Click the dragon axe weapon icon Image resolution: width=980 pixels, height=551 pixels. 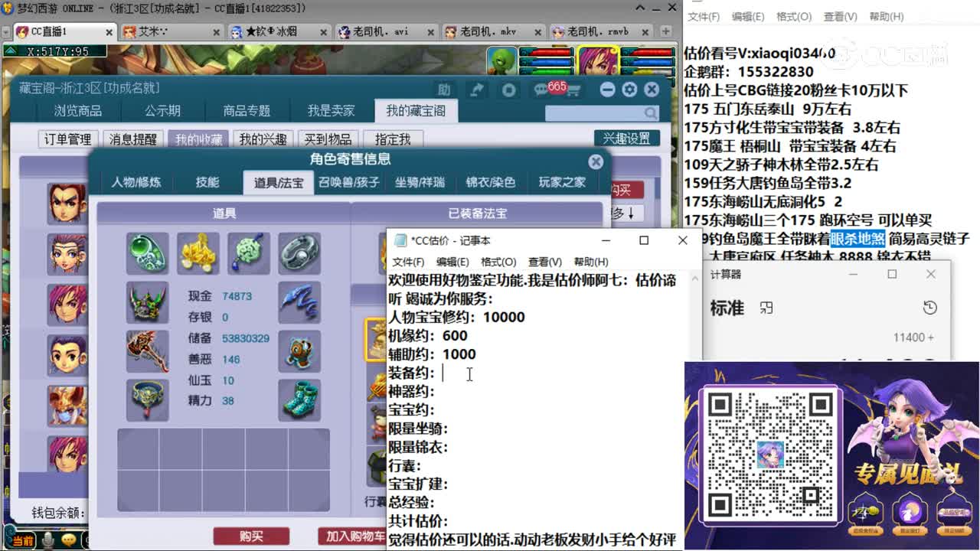point(148,351)
